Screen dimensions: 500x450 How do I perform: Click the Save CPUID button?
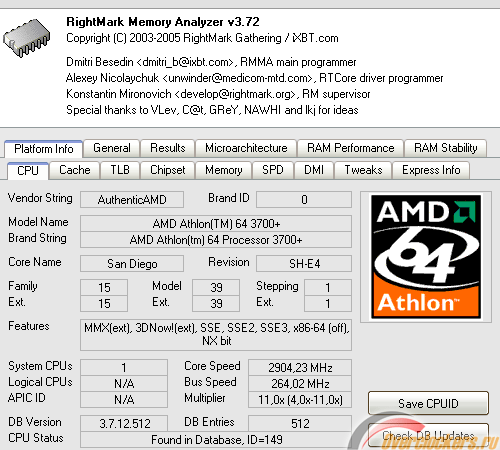click(x=428, y=404)
